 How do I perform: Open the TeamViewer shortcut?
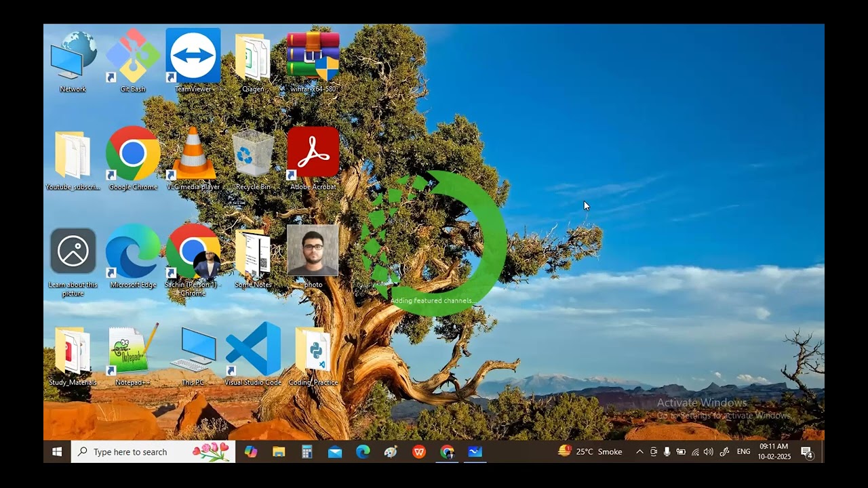point(193,61)
